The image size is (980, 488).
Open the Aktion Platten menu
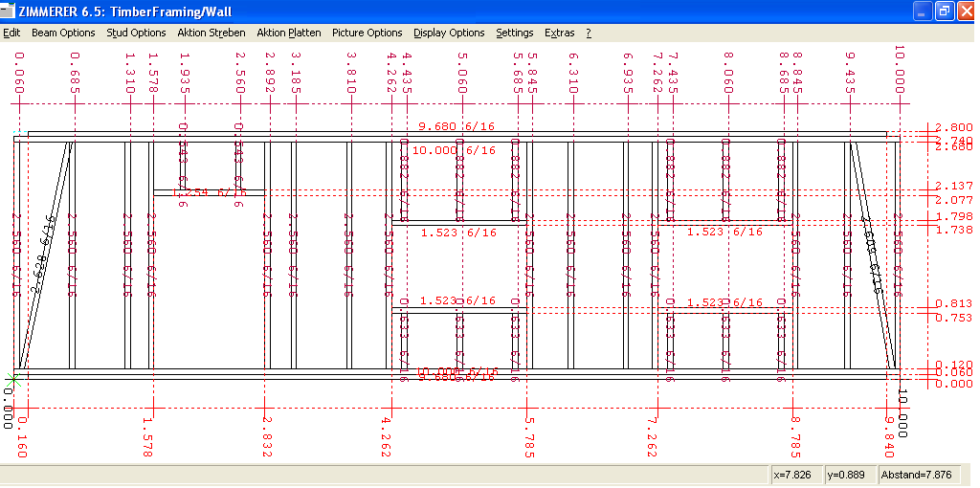[x=288, y=33]
